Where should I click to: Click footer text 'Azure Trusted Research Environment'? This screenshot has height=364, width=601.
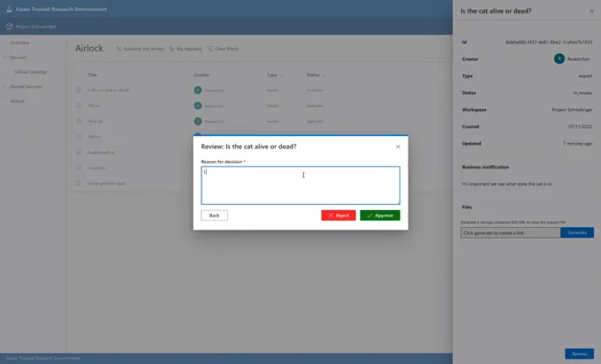[43, 358]
